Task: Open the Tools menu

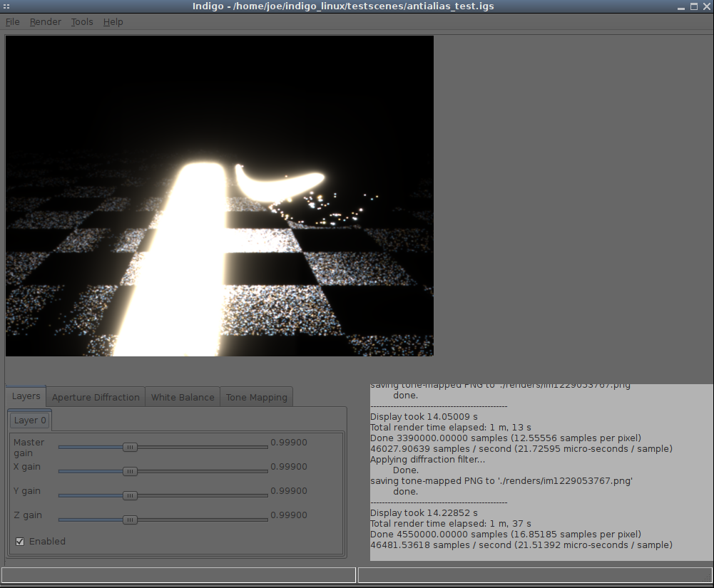Action: pyautogui.click(x=82, y=22)
